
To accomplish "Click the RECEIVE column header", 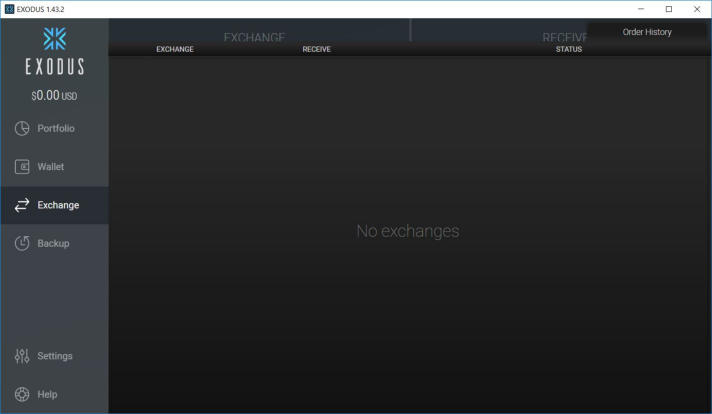I will tap(316, 49).
